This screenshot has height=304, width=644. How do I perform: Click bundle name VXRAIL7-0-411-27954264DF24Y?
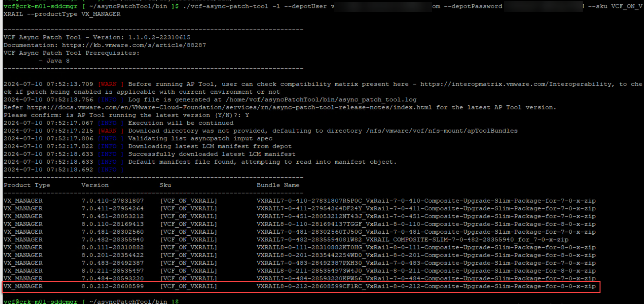click(x=426, y=208)
